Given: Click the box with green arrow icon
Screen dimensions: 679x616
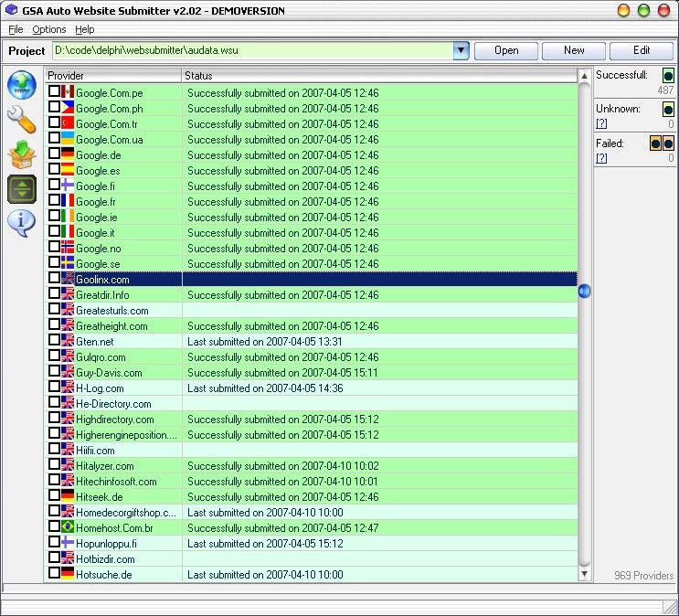Looking at the screenshot, I should [21, 154].
